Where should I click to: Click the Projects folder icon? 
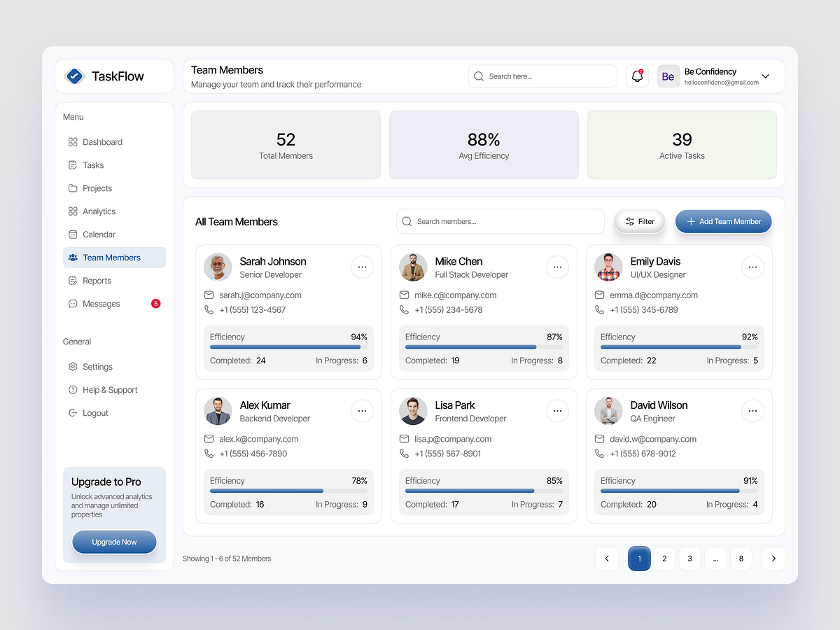coord(73,188)
